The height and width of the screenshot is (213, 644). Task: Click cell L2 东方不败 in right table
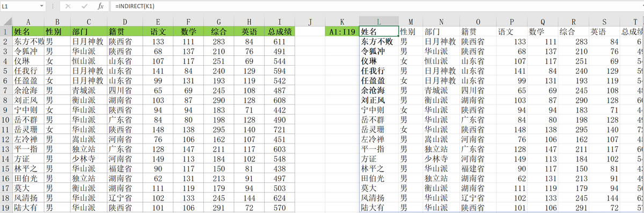coord(379,41)
